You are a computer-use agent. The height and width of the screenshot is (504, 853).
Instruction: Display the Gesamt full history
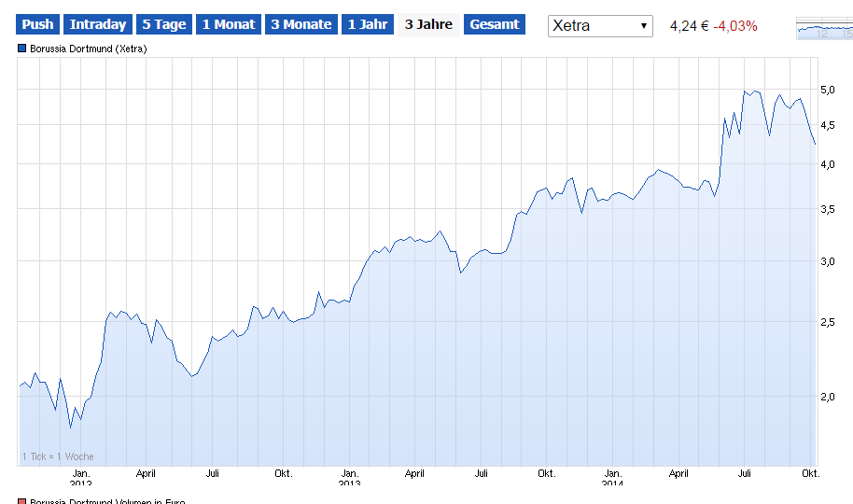495,25
